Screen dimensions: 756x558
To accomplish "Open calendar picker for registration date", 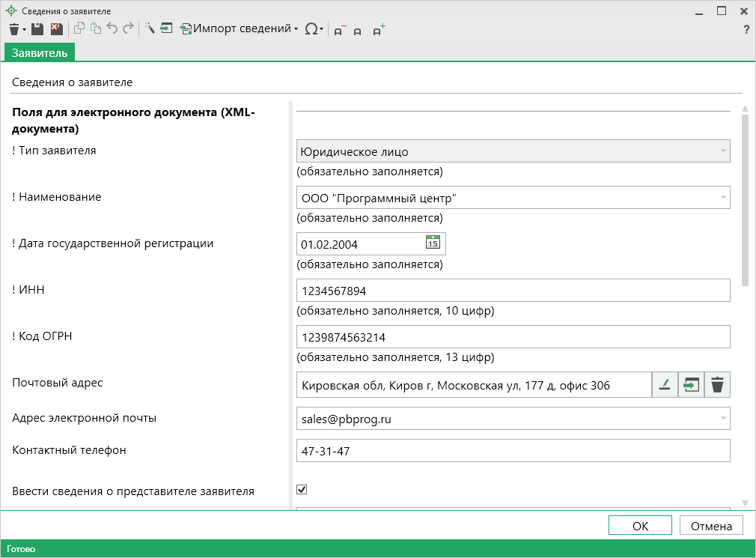I will (x=433, y=243).
